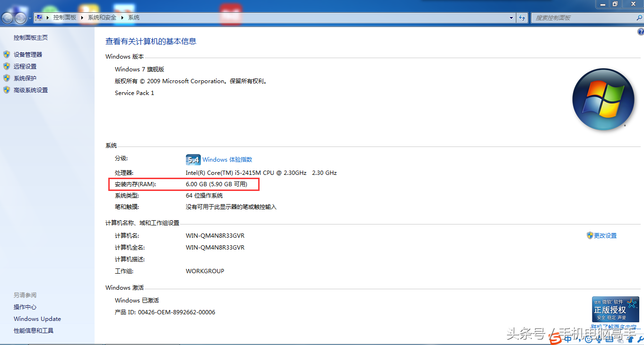Click the 微软正版授权 genuine software badge
Screen dimensions: 644x345
pyautogui.click(x=615, y=310)
